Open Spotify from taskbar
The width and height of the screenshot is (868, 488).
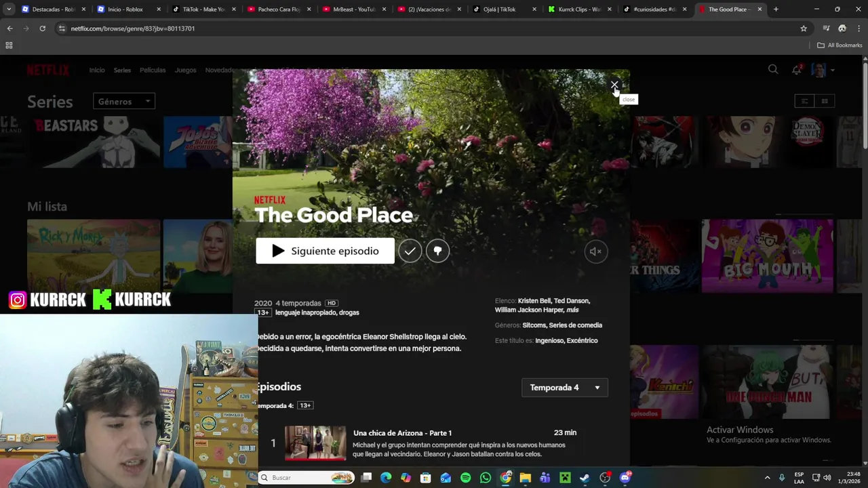tap(465, 478)
